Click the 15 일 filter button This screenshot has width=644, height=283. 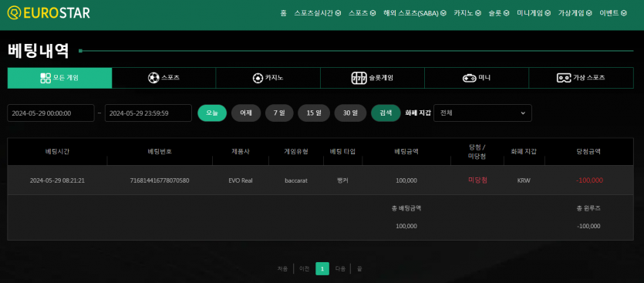[314, 113]
